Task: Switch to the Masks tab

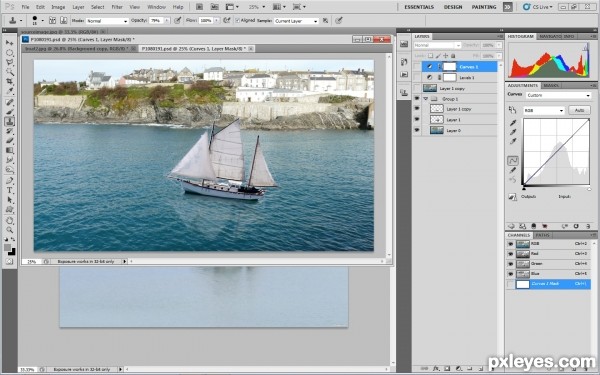Action: pos(551,85)
